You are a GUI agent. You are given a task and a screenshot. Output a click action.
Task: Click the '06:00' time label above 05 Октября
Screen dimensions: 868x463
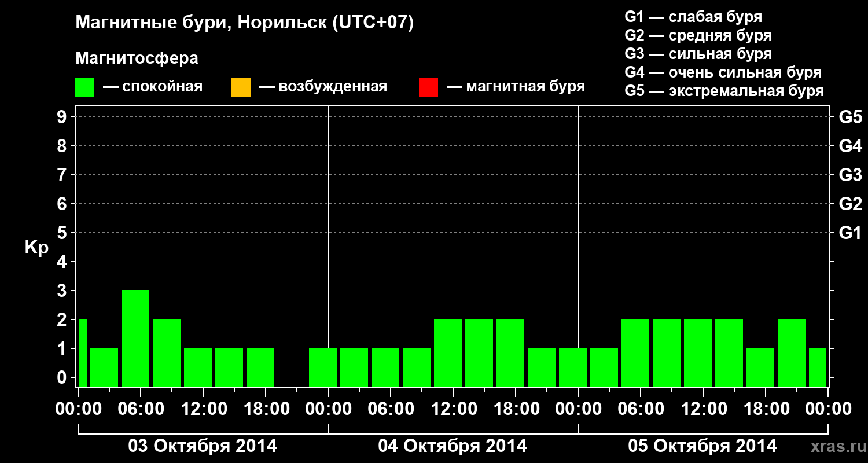pyautogui.click(x=640, y=409)
